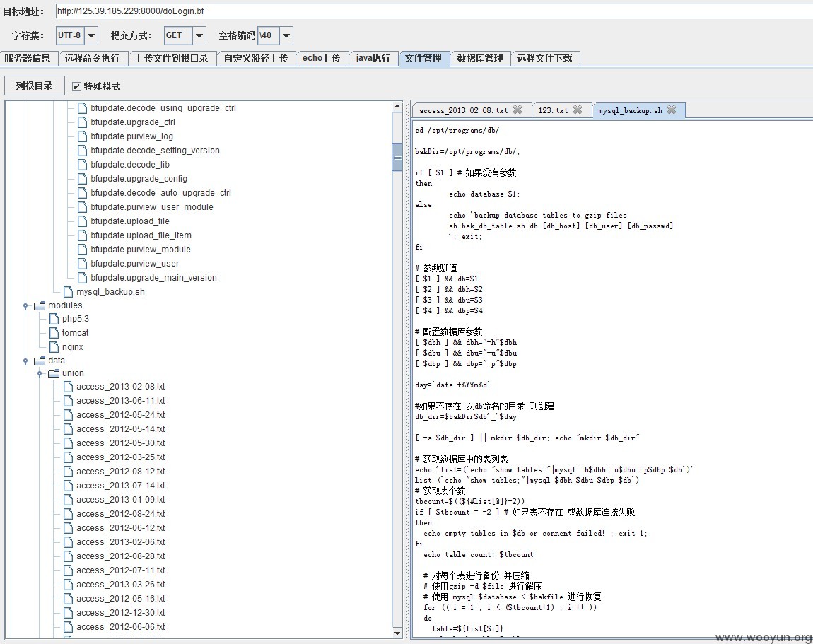Click the file tree scrollbar up arrow
The width and height of the screenshot is (813, 644).
[x=397, y=107]
